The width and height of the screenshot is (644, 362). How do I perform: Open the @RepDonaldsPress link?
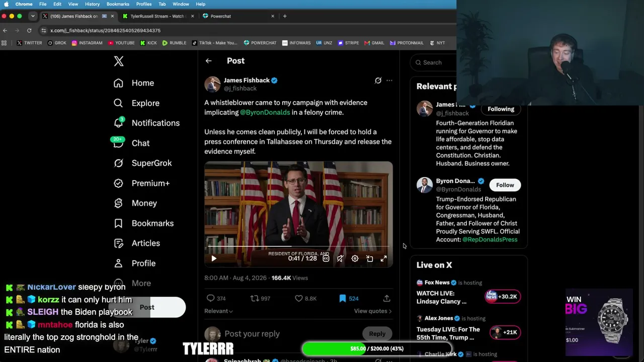coord(490,239)
